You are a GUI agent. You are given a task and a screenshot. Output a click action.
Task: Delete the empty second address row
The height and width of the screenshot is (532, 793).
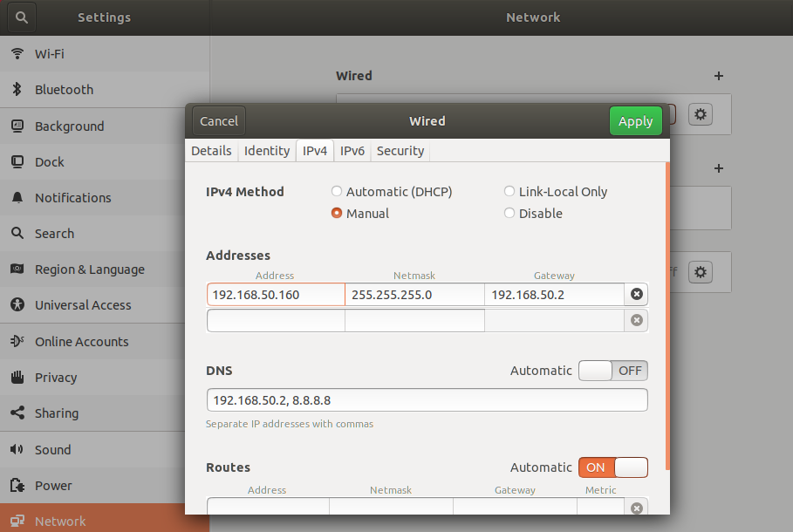point(637,320)
